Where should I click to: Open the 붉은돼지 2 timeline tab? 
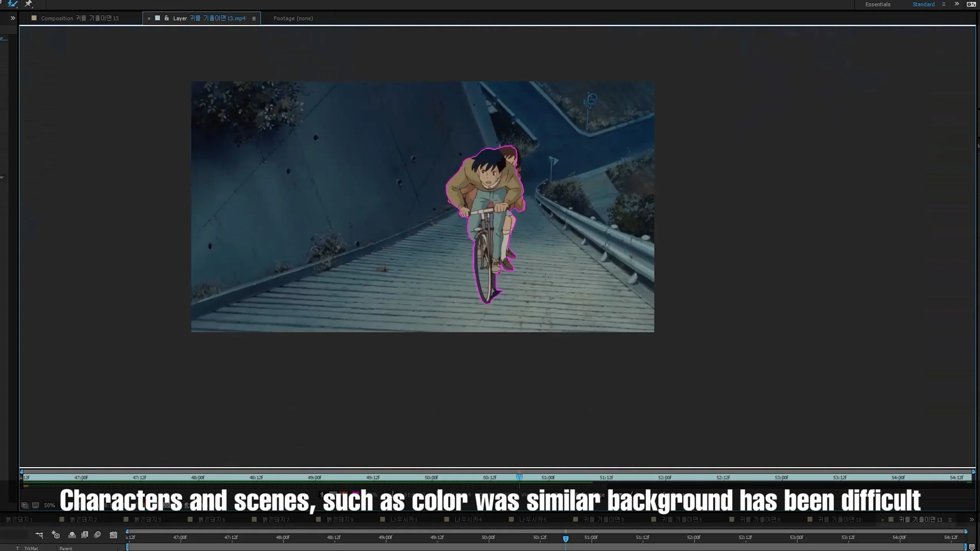83,520
